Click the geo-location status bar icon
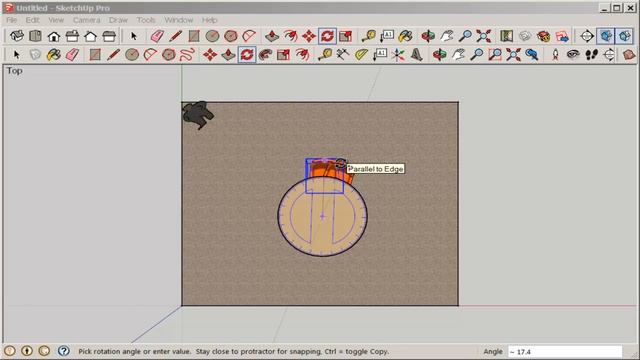640x360 pixels. click(10, 351)
